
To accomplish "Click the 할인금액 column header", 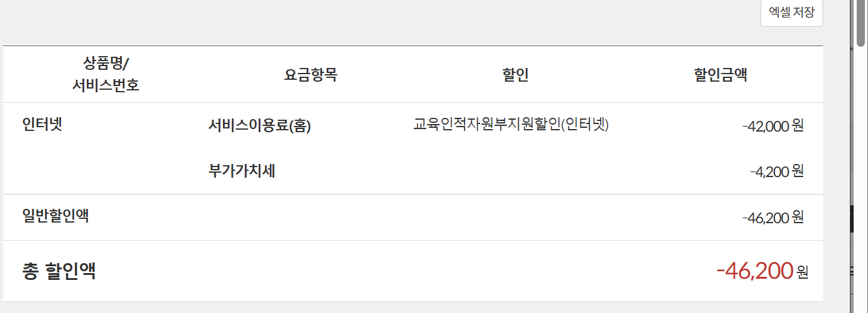I will tap(721, 75).
